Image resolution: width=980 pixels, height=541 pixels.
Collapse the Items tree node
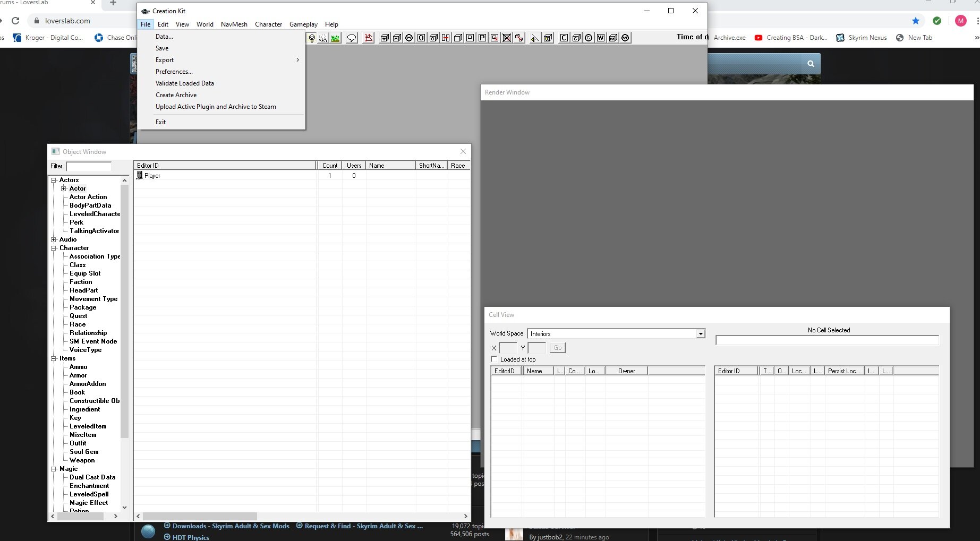(x=54, y=358)
